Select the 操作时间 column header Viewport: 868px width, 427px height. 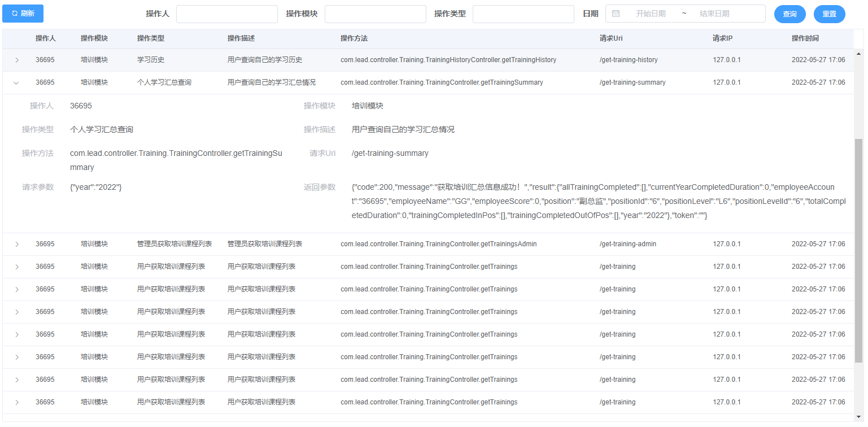tap(805, 38)
